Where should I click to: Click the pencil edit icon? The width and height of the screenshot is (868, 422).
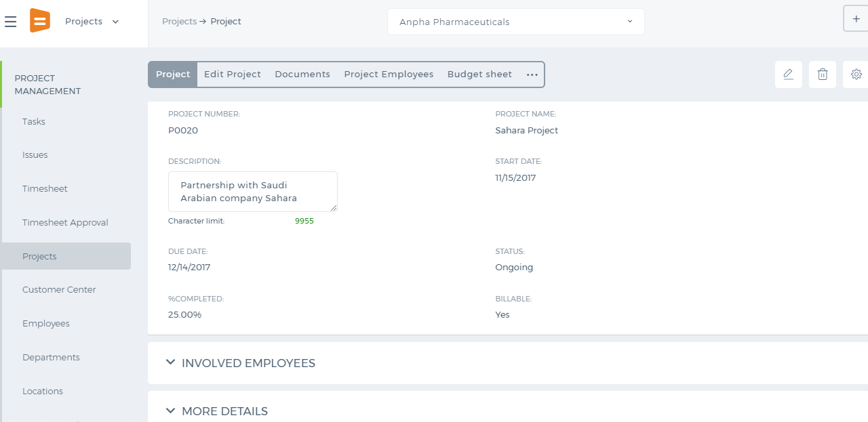(788, 75)
